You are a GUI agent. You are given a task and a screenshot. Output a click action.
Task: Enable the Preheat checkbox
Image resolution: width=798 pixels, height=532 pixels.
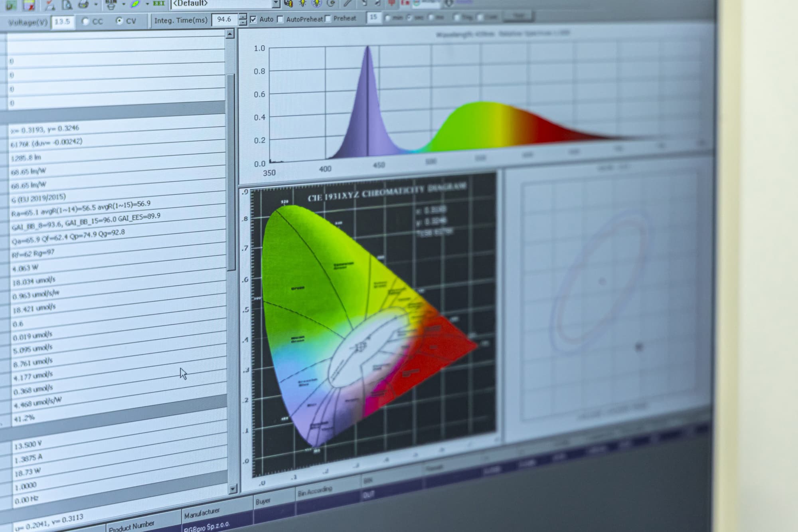click(328, 19)
